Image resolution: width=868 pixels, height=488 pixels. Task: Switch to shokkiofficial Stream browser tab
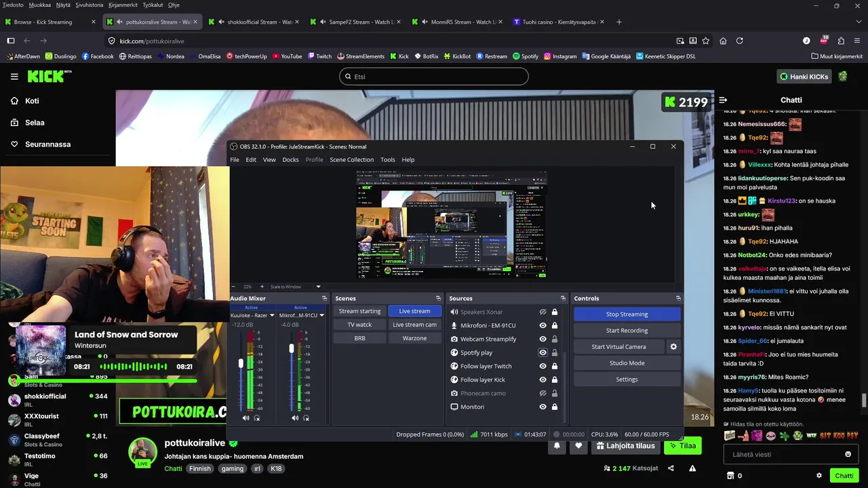pos(253,22)
